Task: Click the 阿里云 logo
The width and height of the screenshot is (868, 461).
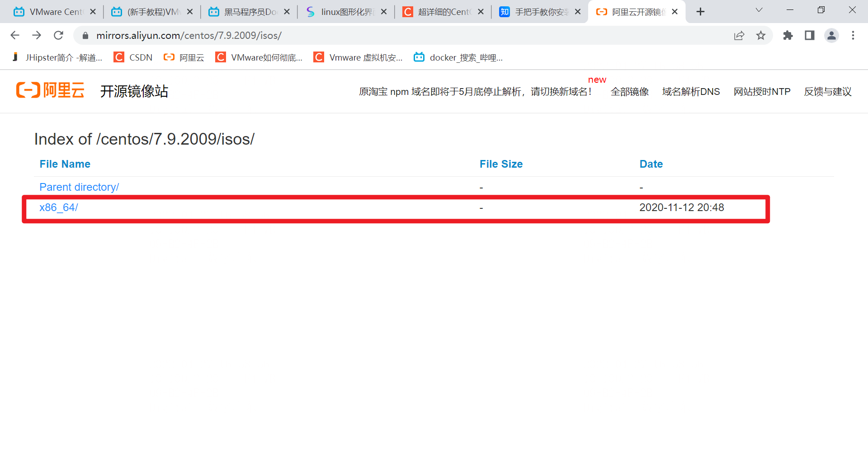Action: point(50,90)
